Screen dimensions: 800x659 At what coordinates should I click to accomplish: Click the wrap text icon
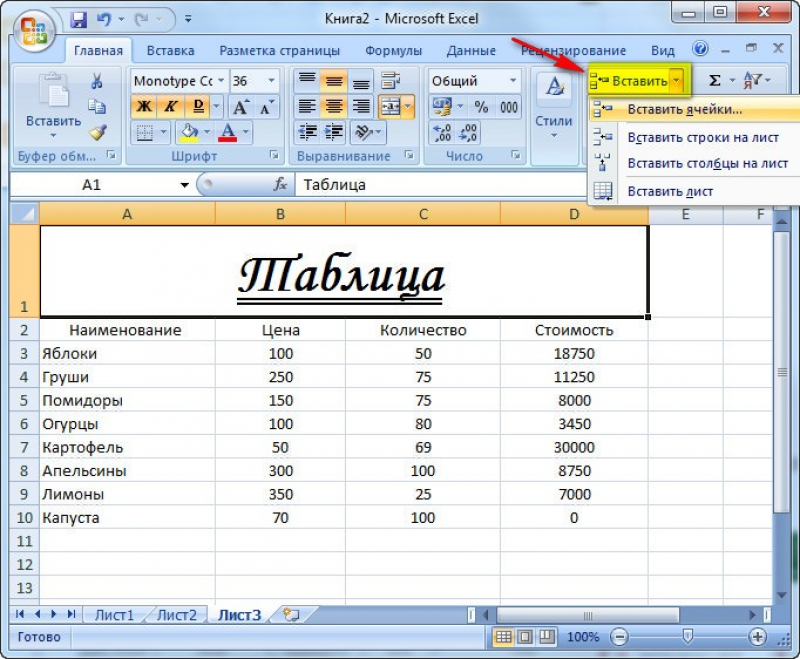[390, 81]
